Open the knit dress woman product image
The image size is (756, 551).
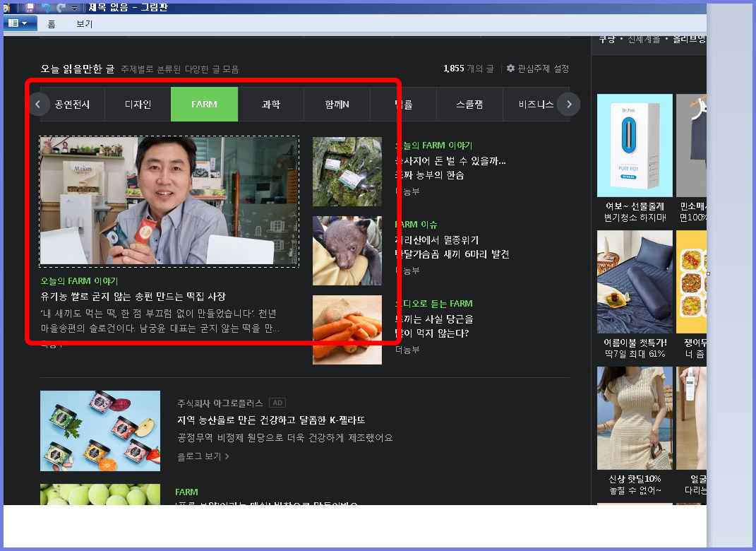[635, 417]
